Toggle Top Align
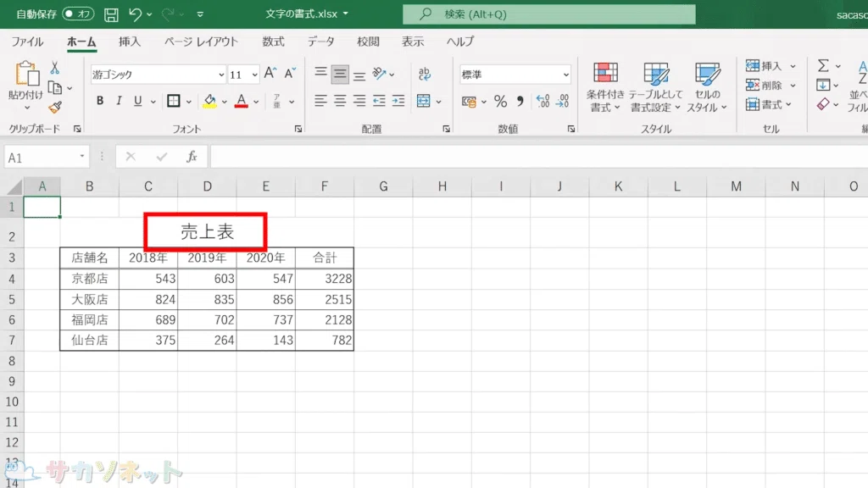868x488 pixels. click(x=320, y=73)
